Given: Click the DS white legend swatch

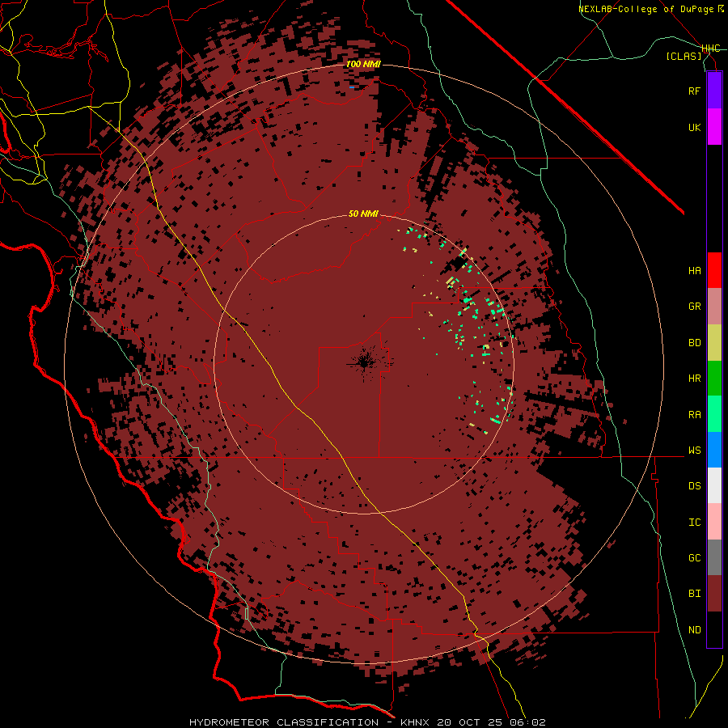Looking at the screenshot, I should 714,485.
